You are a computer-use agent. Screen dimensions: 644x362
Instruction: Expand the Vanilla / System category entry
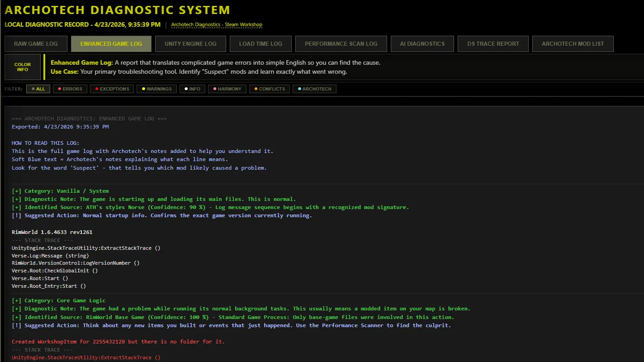tap(16, 191)
